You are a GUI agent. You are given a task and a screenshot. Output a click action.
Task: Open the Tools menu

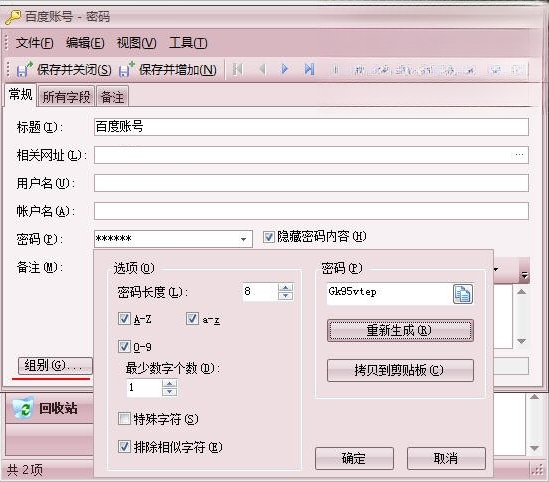coord(188,43)
